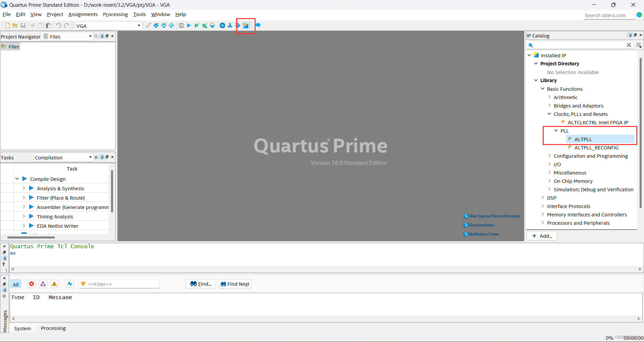Undo the last action
Image resolution: width=644 pixels, height=342 pixels.
(59, 25)
